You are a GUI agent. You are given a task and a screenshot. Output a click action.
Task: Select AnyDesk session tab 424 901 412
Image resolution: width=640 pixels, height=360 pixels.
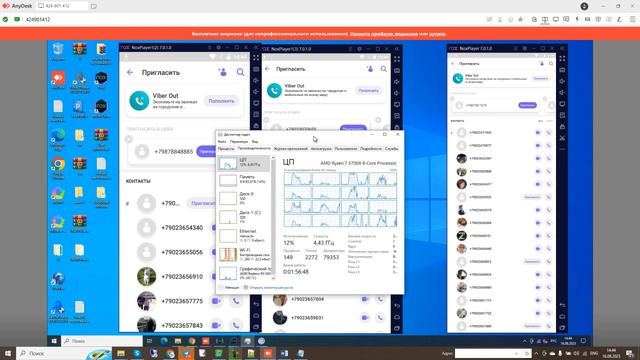coord(62,6)
